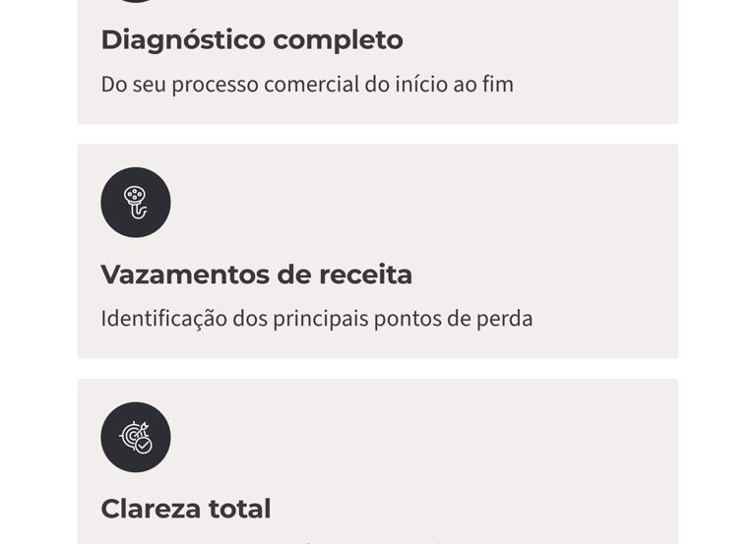This screenshot has height=544, width=756.
Task: Click the partially visible top circle icon
Action: pos(135,1)
